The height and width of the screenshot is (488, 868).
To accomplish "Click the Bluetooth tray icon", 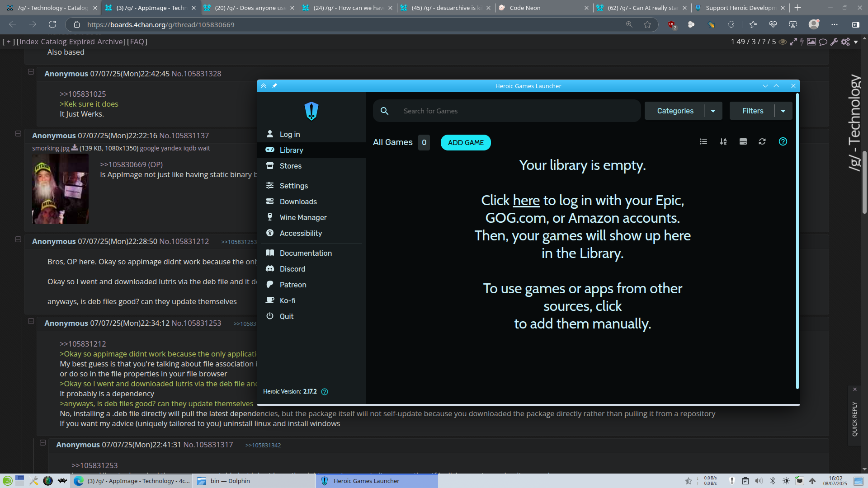I will (x=773, y=481).
